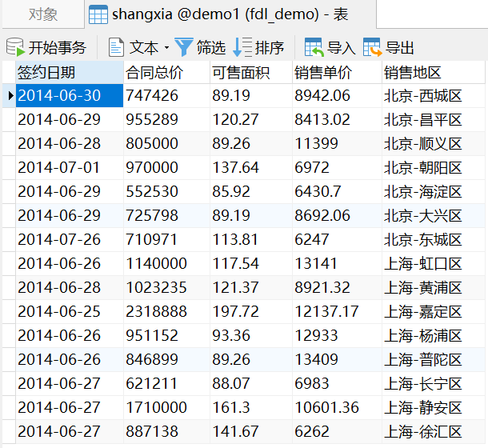Screen dimensions: 488x448
Task: Click the cell 552530
Action: [x=167, y=191]
